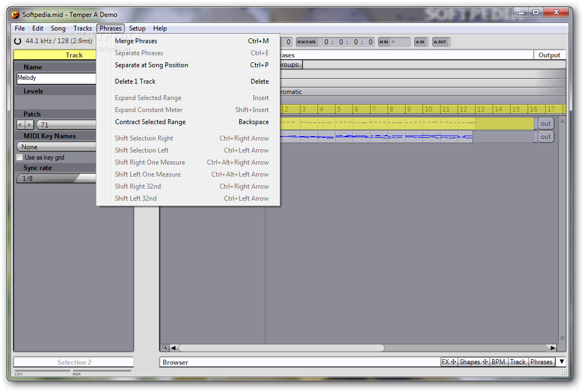Click the zoom magnifier icon at scrollbar
This screenshot has width=584, height=392.
point(165,347)
